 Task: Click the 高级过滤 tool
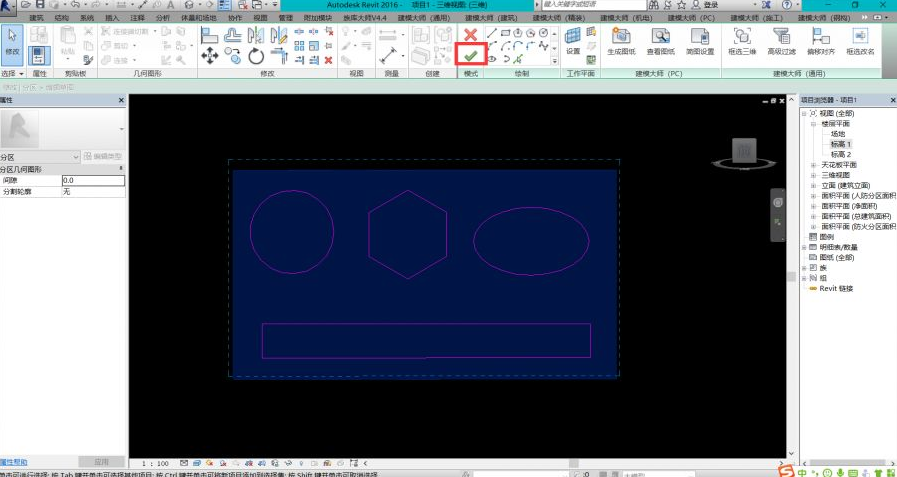(x=781, y=41)
